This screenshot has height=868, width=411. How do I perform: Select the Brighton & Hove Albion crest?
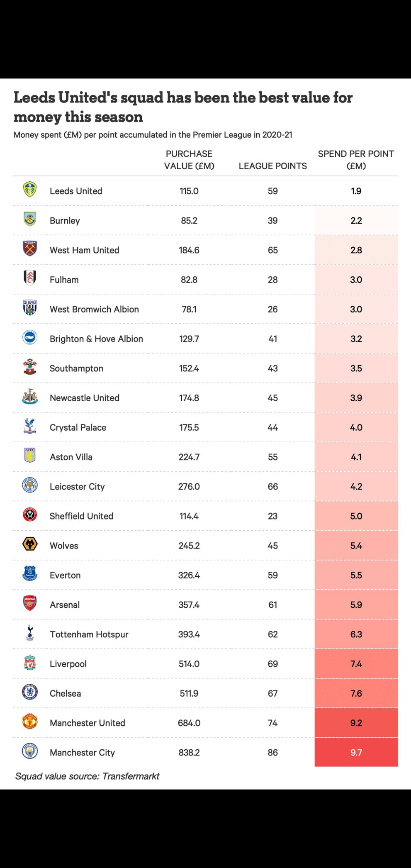[x=30, y=337]
